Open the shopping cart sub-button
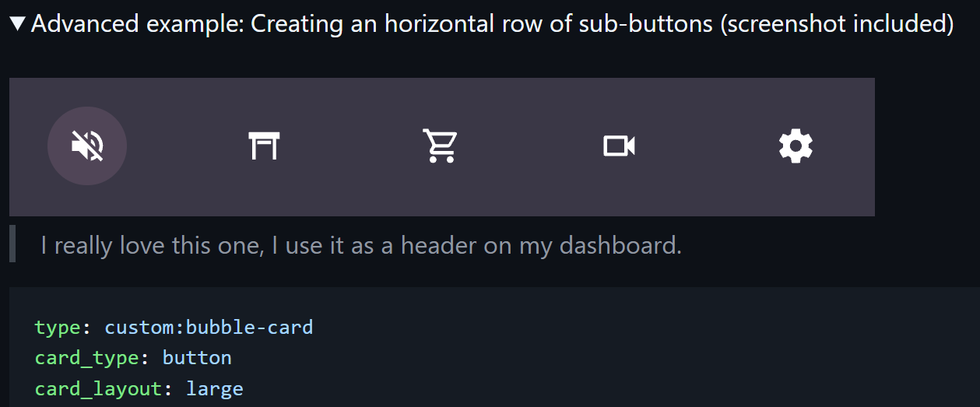This screenshot has width=980, height=407. [x=441, y=146]
